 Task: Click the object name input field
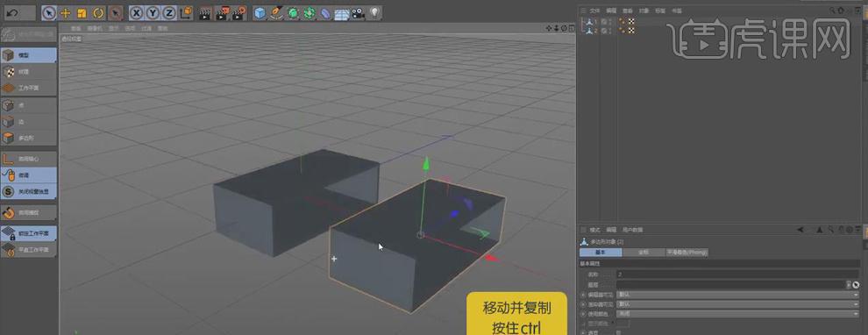coord(738,274)
